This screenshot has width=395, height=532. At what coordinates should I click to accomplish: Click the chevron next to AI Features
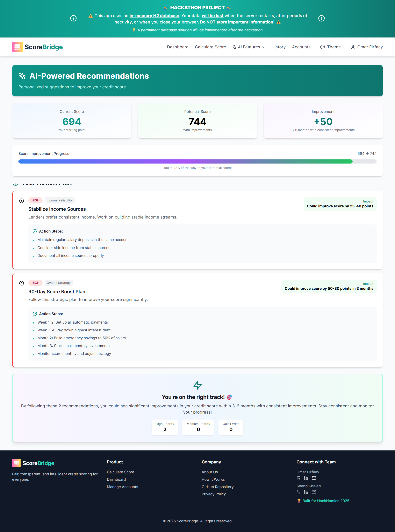click(x=263, y=47)
